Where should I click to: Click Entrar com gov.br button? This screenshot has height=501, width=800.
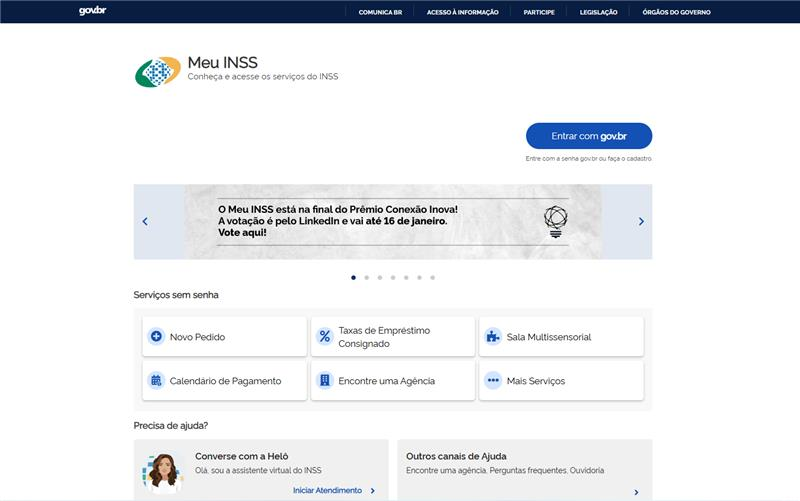click(589, 136)
